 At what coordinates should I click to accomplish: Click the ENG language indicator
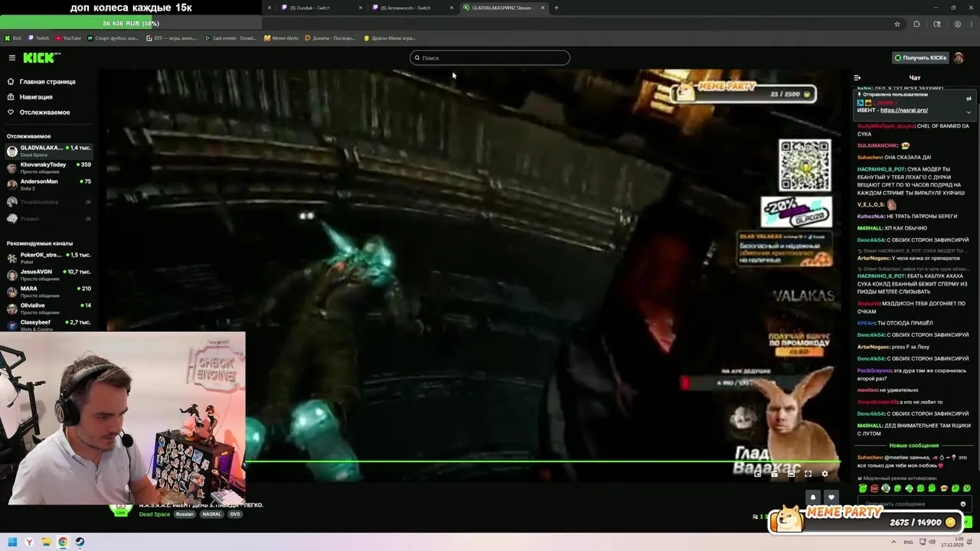pos(908,542)
